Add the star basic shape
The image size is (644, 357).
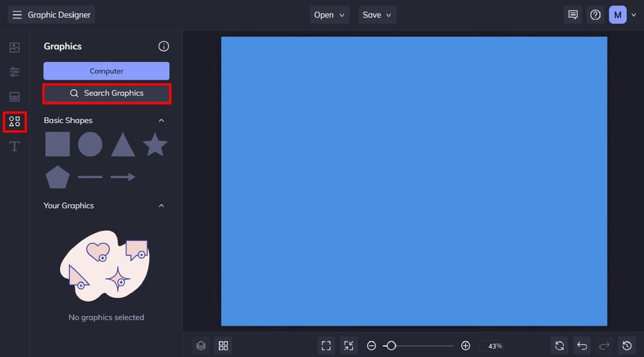pos(155,144)
